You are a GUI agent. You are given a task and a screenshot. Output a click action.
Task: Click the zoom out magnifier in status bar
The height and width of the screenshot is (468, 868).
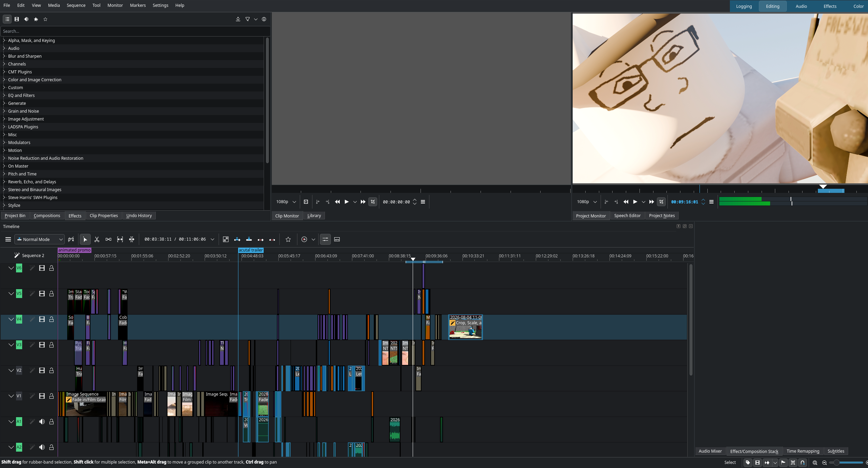point(825,463)
